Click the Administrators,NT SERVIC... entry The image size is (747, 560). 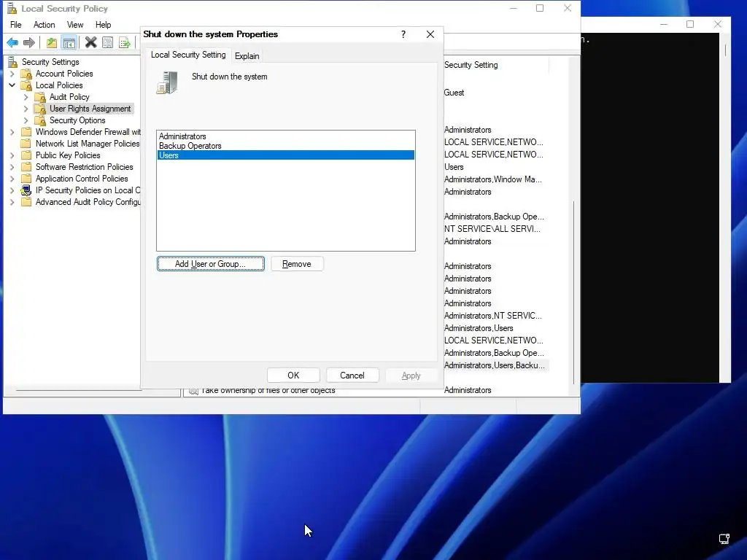tap(492, 316)
